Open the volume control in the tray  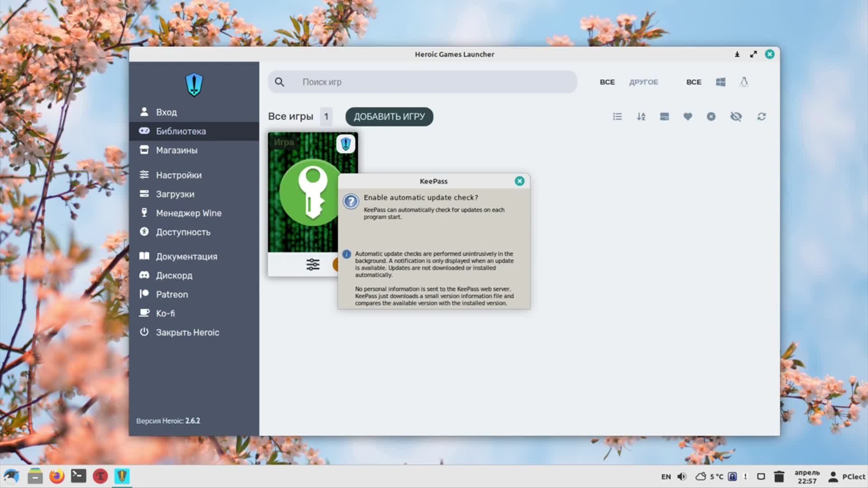(x=682, y=477)
